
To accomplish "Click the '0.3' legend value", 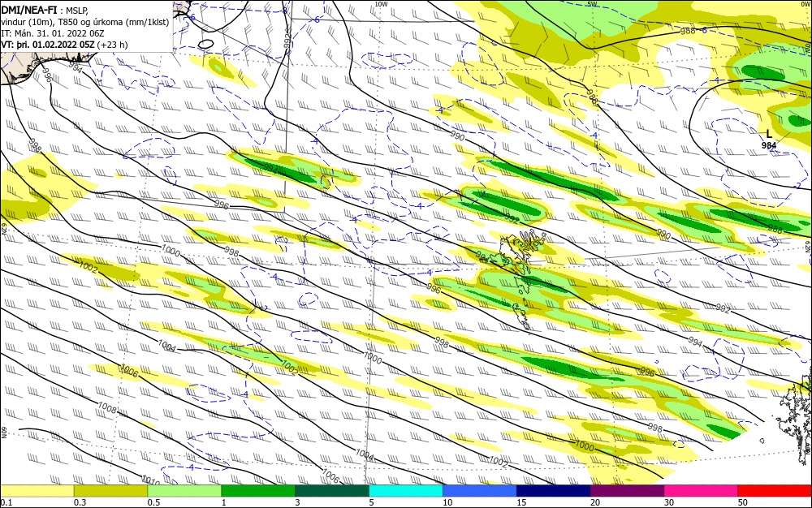I will click(x=80, y=502).
